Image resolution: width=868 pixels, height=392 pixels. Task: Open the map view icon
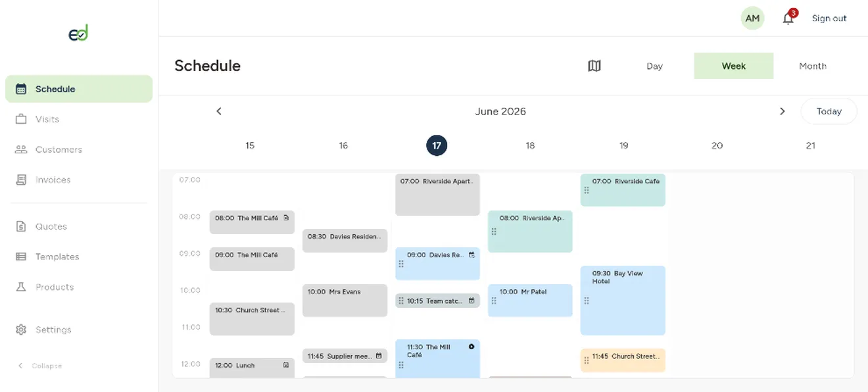(x=594, y=66)
